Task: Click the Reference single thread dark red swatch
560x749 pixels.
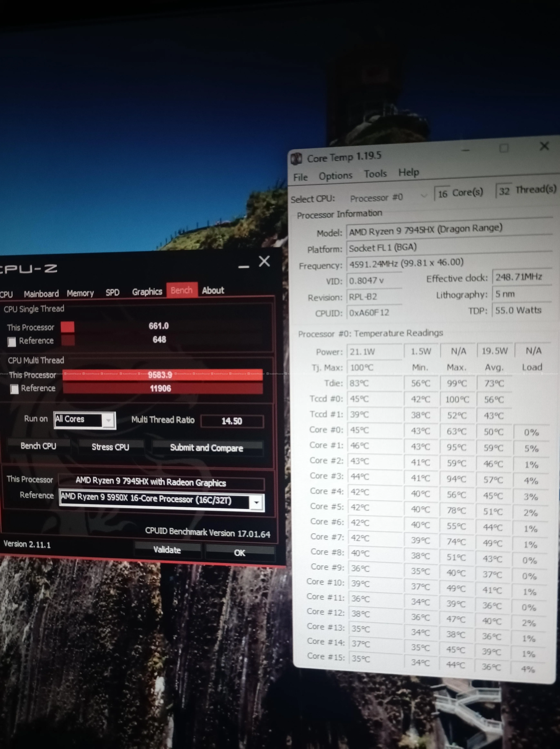Action: 68,340
